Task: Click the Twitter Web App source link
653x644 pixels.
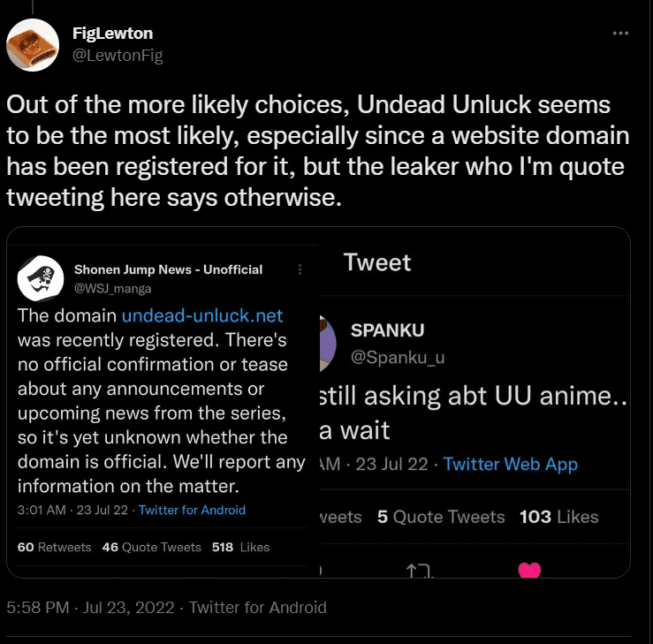Action: pyautogui.click(x=510, y=464)
